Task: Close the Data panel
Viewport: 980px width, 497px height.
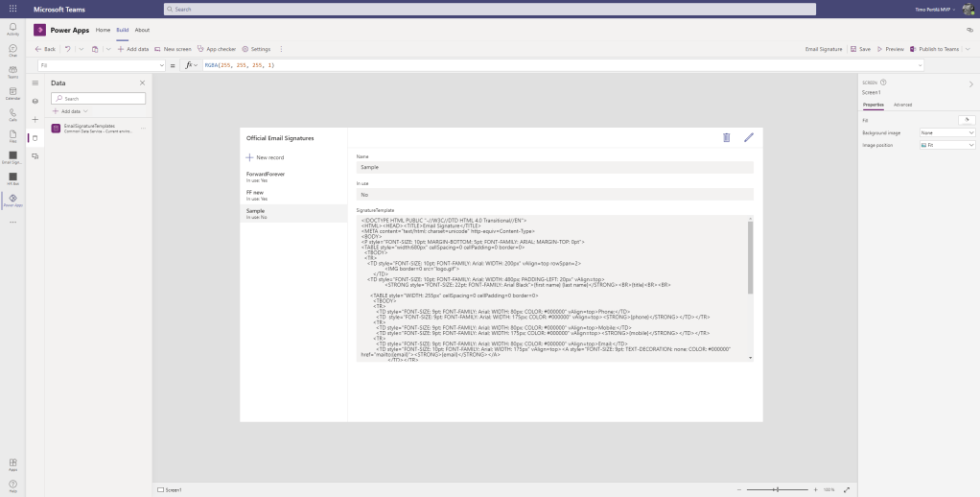Action: tap(142, 83)
